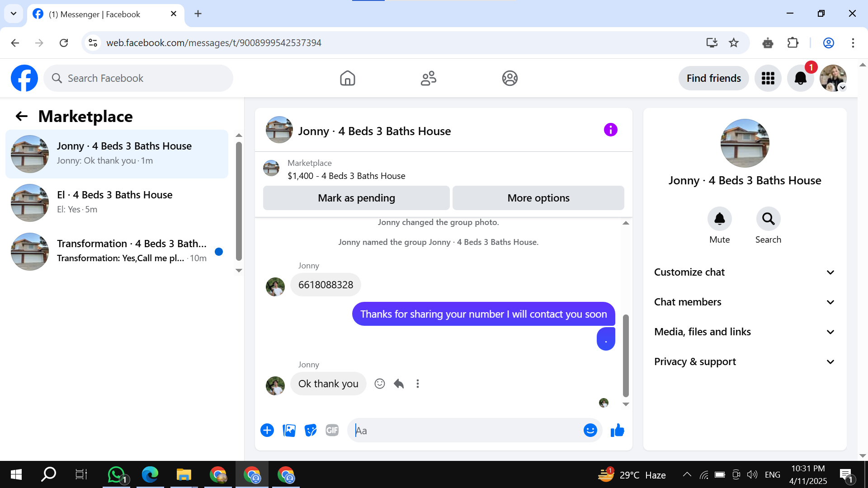Open File Explorer from the taskbar
868x488 pixels.
coord(184,474)
